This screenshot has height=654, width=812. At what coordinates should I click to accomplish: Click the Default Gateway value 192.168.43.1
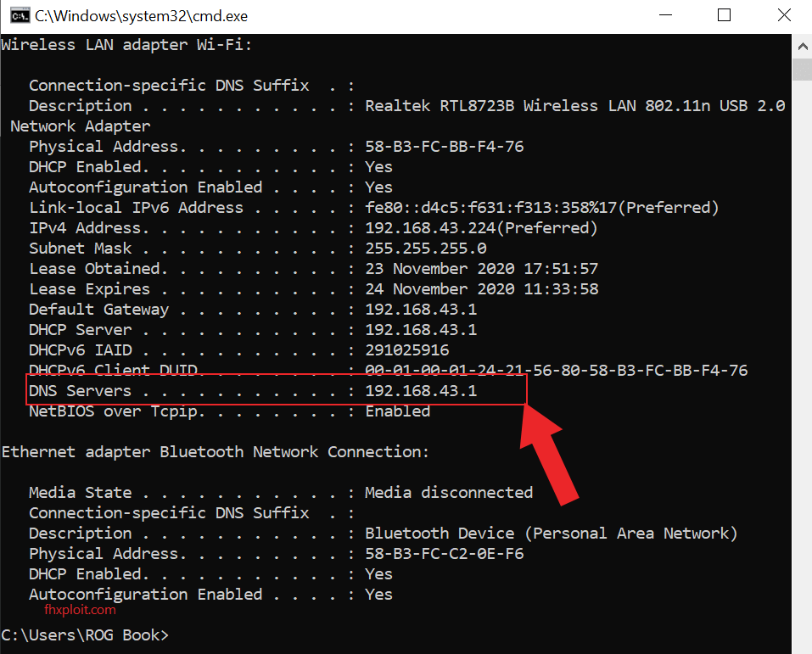pyautogui.click(x=421, y=310)
